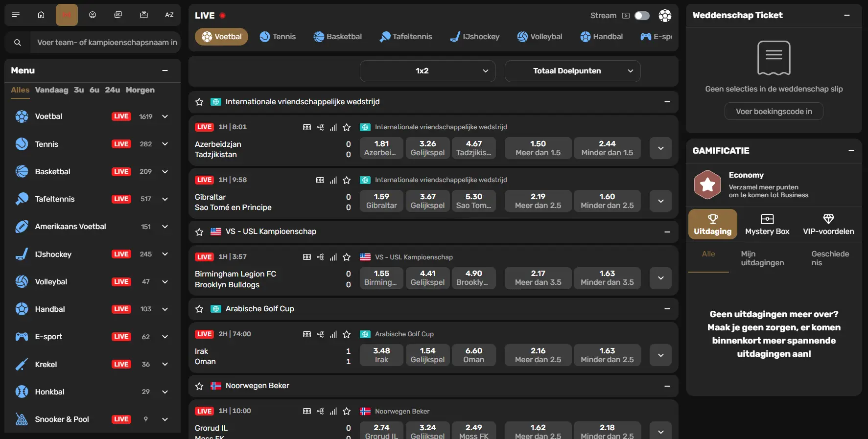868x439 pixels.
Task: Expand the Amerikaans Voetbal chevron
Action: 165,227
